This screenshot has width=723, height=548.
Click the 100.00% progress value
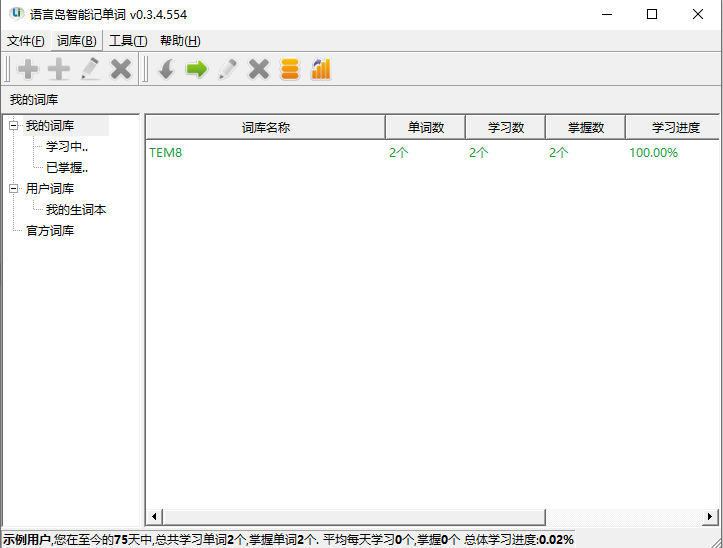coord(653,153)
